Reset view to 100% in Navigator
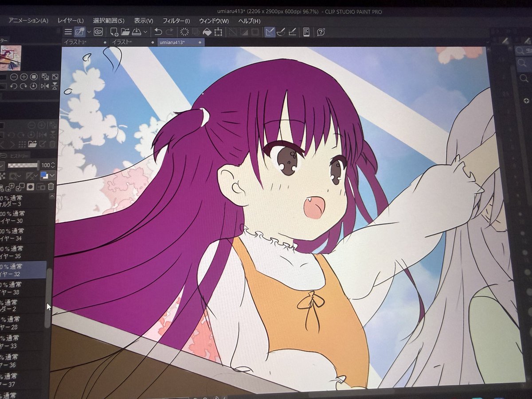Image resolution: width=532 pixels, height=399 pixels. (34, 77)
